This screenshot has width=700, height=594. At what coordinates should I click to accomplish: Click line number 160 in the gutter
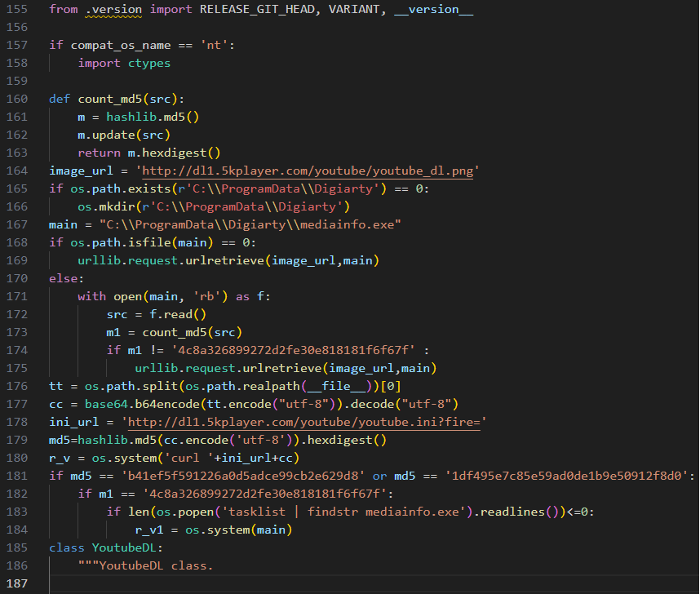(x=17, y=100)
